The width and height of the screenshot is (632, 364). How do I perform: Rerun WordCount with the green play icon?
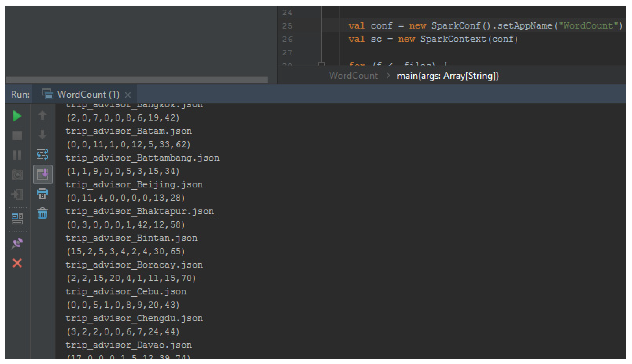[x=17, y=116]
